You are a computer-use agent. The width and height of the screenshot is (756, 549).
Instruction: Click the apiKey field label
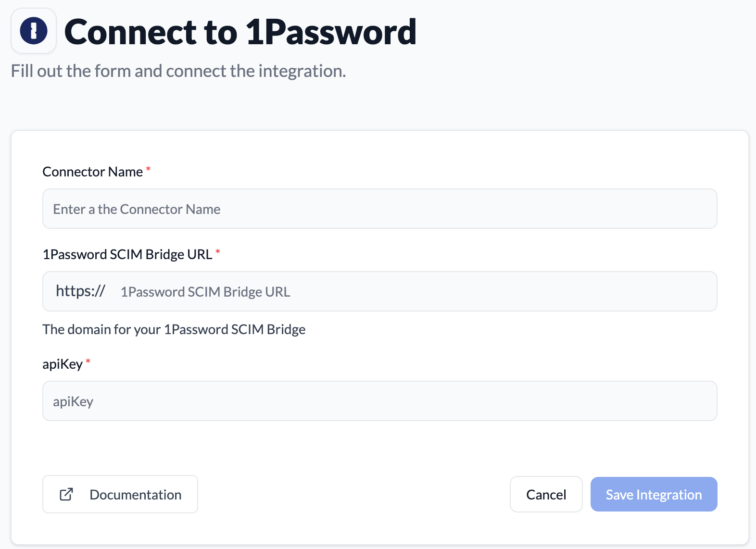(x=63, y=364)
